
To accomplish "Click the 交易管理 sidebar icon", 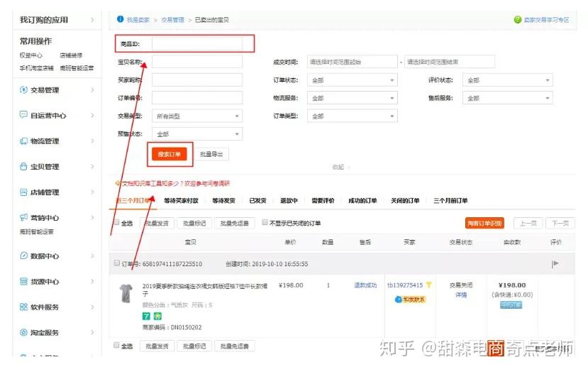I will click(23, 89).
